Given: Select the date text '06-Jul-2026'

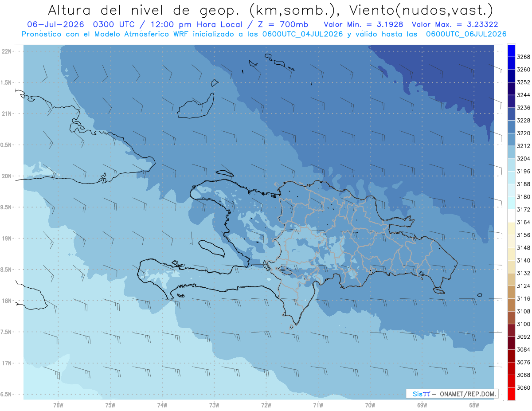Looking at the screenshot, I should 56,24.
